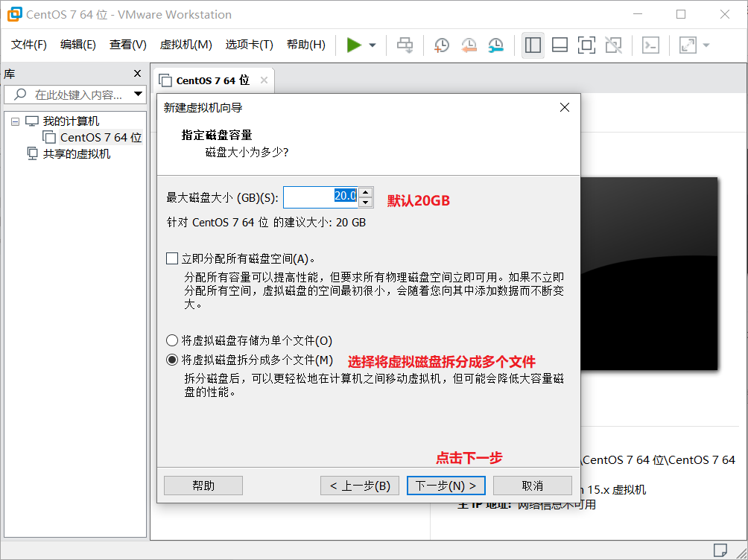This screenshot has height=560, width=748.
Task: Open the stretch display dropdown arrow
Action: click(706, 45)
